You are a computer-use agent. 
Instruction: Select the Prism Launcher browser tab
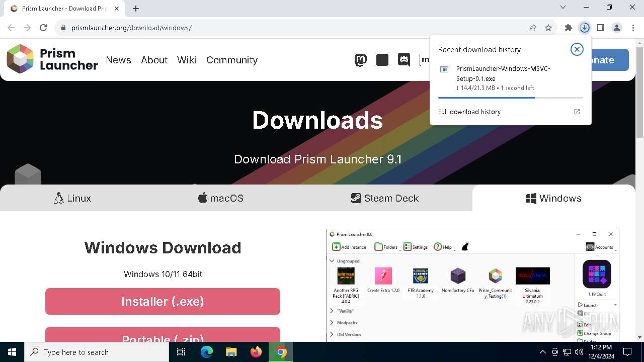[64, 8]
